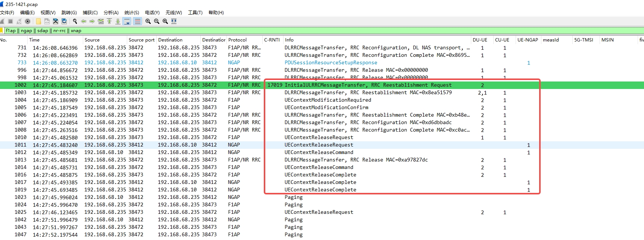Open the 统计(S) menu
Screen dimensions: 644x240
tap(132, 12)
